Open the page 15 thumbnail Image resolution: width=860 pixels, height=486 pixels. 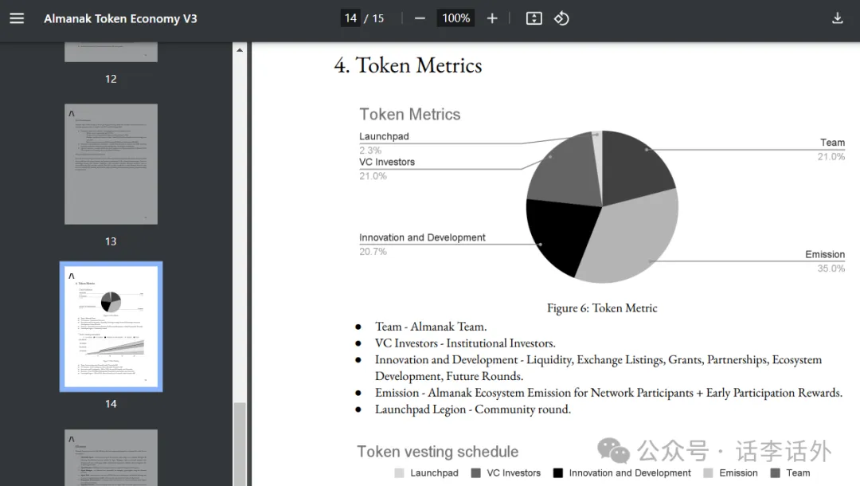point(111,457)
